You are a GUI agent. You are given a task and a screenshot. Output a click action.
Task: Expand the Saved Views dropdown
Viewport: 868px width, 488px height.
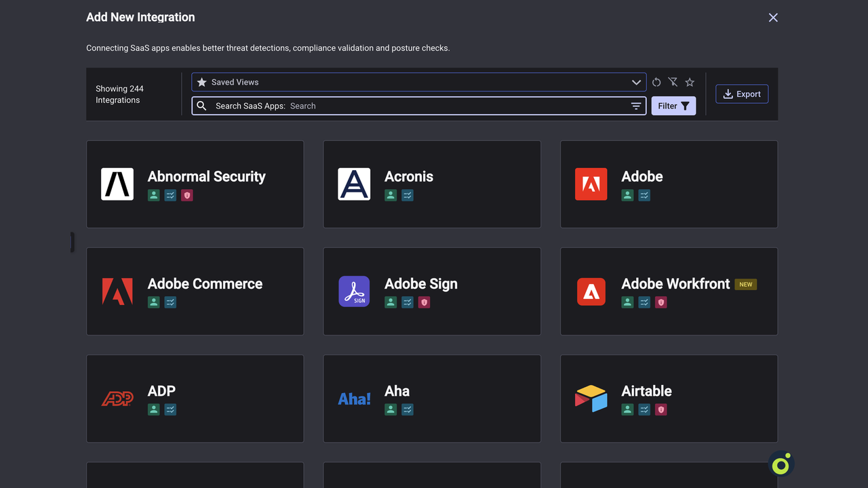point(418,82)
